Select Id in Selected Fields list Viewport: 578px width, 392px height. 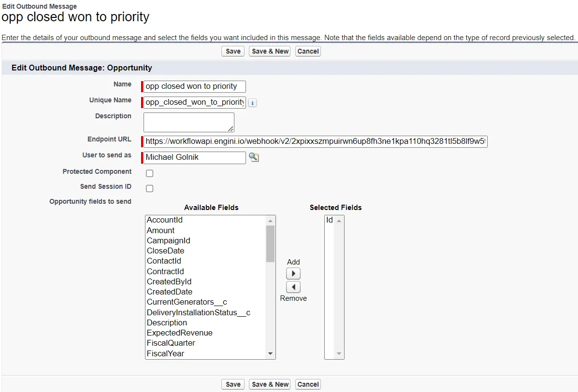point(330,220)
